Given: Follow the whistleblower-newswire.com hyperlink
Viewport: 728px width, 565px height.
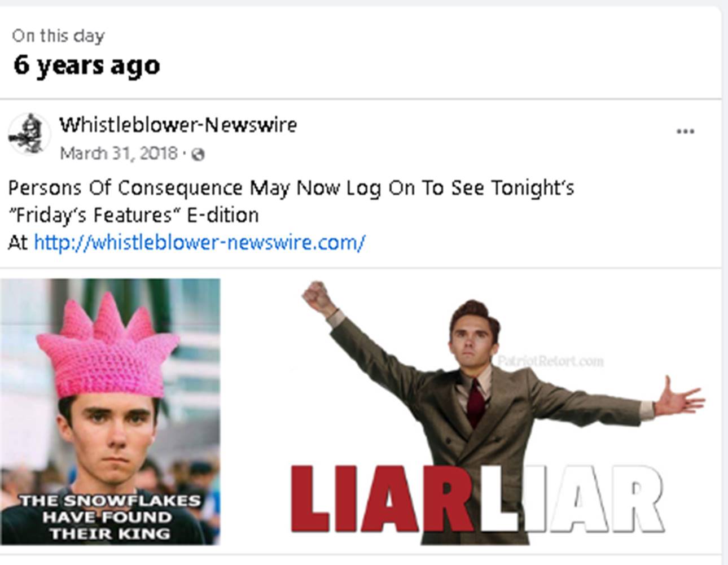Looking at the screenshot, I should pyautogui.click(x=199, y=242).
